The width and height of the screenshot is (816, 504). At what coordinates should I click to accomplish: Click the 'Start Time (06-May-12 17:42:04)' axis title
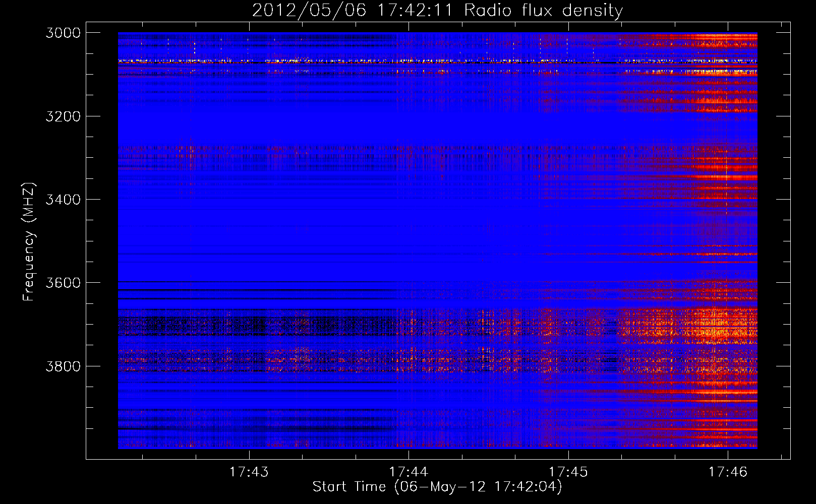(x=437, y=487)
